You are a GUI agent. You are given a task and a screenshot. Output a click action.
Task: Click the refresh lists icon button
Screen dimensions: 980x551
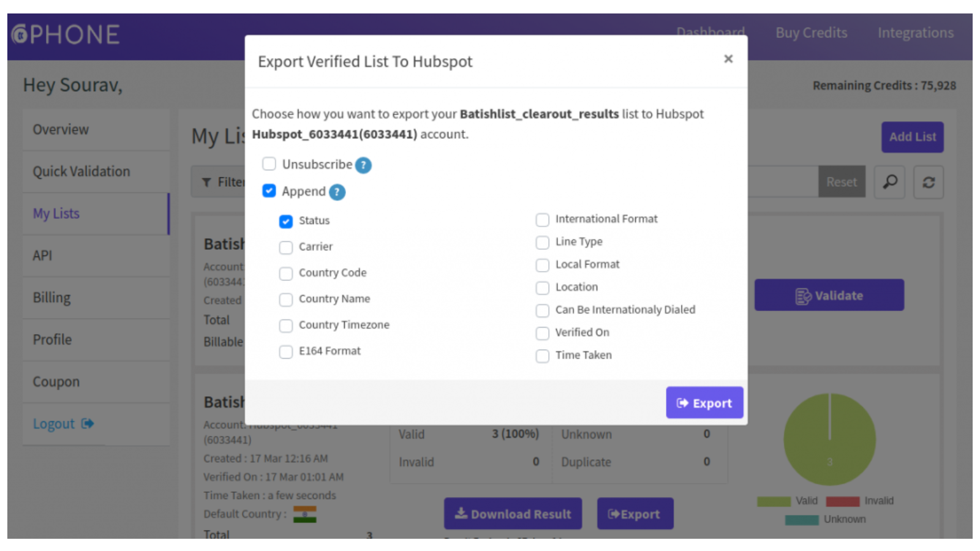928,182
